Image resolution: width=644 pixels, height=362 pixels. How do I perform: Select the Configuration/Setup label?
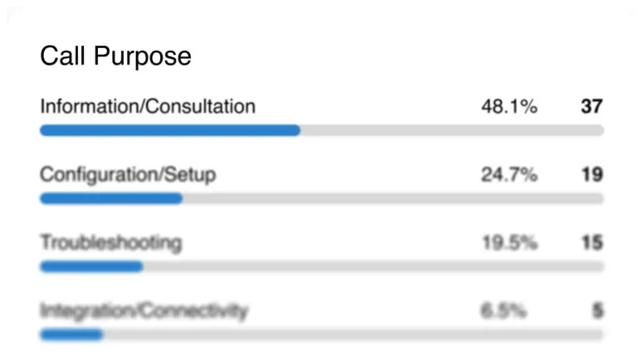128,174
